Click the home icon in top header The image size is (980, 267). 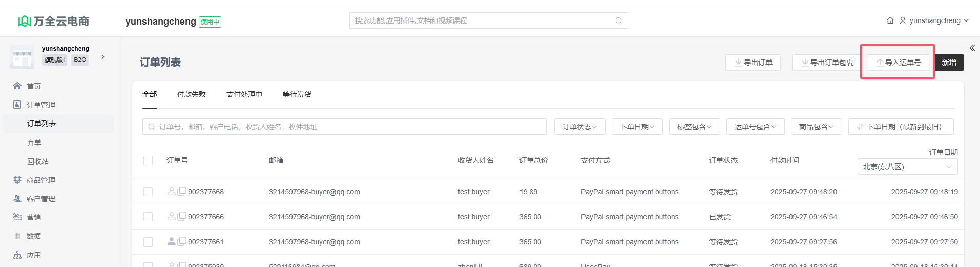coord(890,20)
